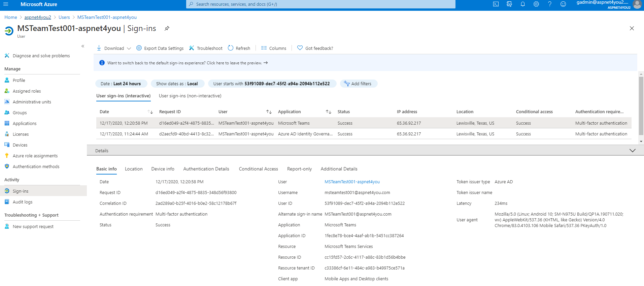The image size is (644, 286).
Task: Sort by the Date column arrows
Action: tap(150, 112)
